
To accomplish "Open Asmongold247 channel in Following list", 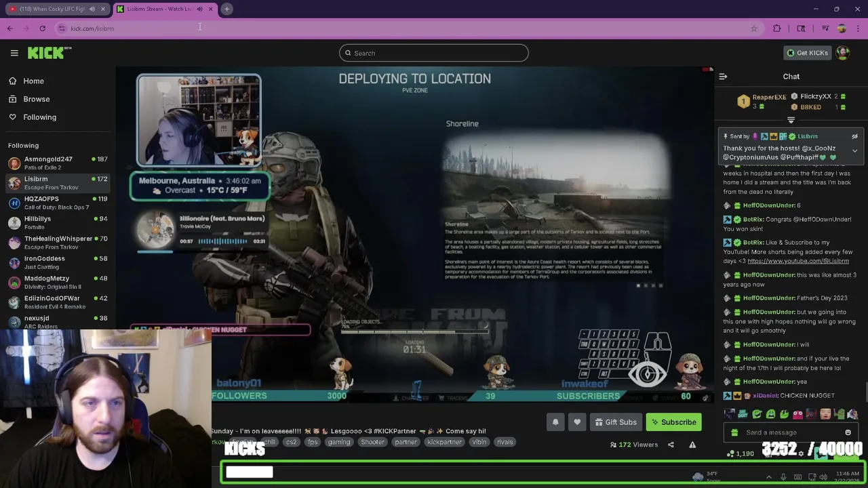I will pyautogui.click(x=58, y=163).
